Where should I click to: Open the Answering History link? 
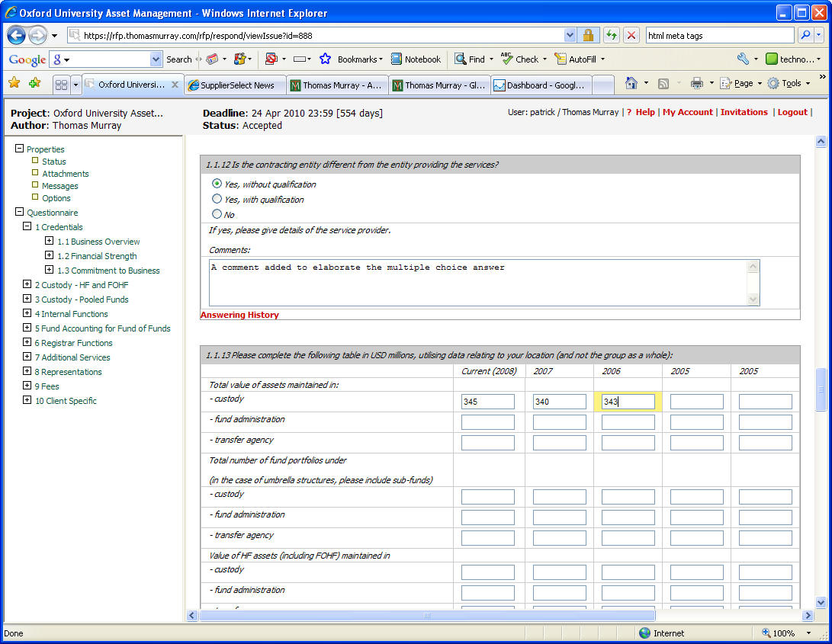point(239,315)
